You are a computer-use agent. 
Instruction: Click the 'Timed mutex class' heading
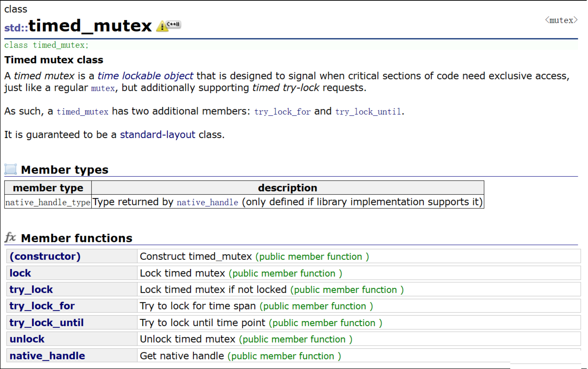[54, 60]
